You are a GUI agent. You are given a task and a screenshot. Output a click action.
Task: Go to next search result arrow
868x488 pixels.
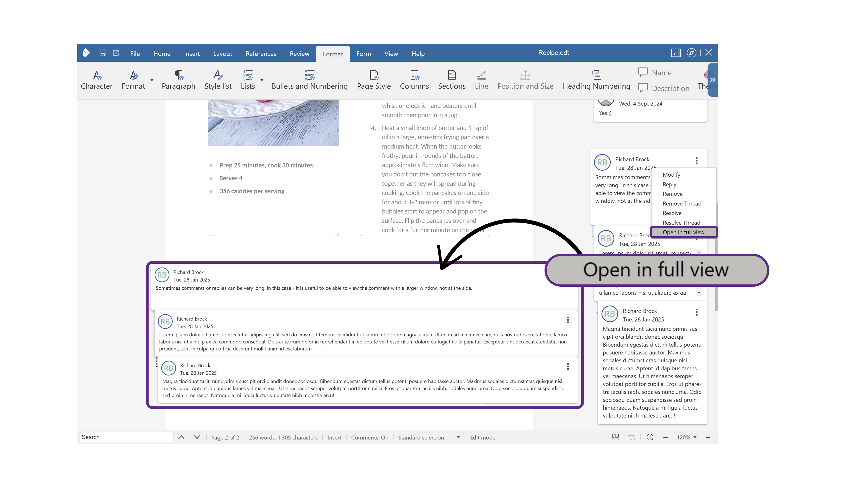197,437
